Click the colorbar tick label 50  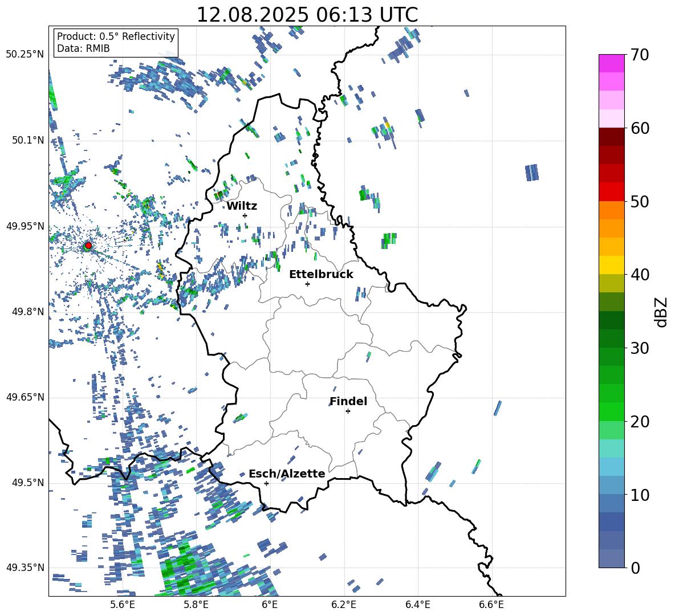(x=640, y=202)
